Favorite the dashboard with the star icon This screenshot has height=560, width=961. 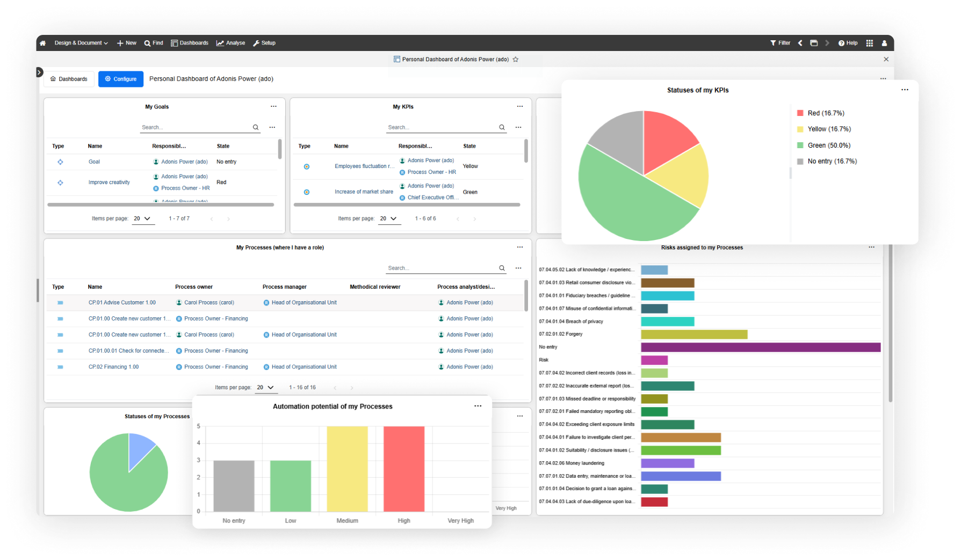tap(516, 60)
